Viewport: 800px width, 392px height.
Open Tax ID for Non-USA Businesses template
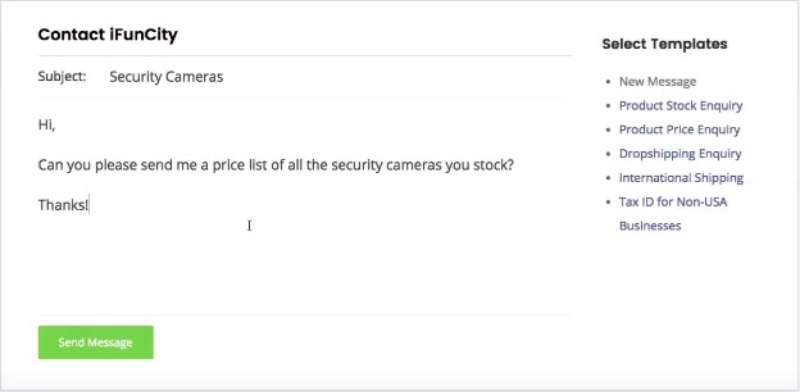673,213
